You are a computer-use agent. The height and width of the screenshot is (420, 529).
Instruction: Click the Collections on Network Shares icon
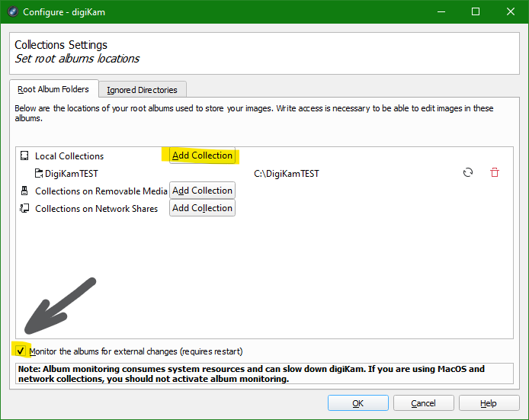pos(24,209)
